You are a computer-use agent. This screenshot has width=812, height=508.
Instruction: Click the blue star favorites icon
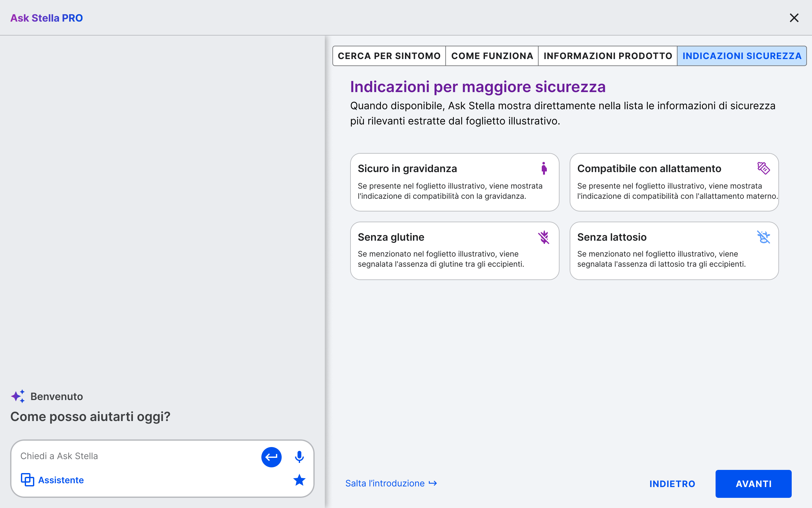point(299,480)
